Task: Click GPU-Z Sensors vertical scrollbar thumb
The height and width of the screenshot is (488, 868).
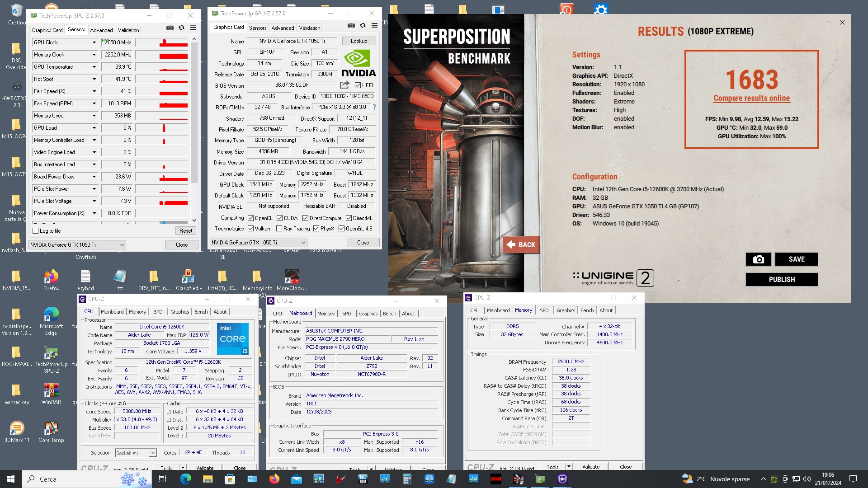Action: click(x=194, y=113)
